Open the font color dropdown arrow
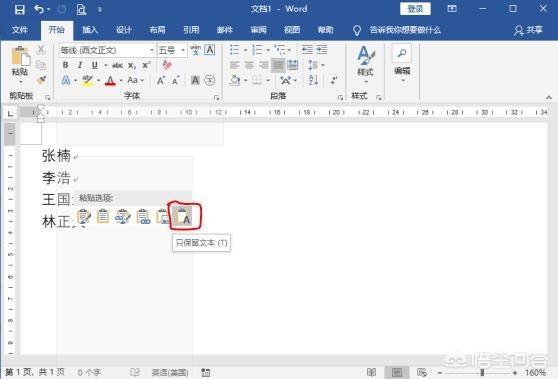Screen dimensions: 558x379 [121, 80]
